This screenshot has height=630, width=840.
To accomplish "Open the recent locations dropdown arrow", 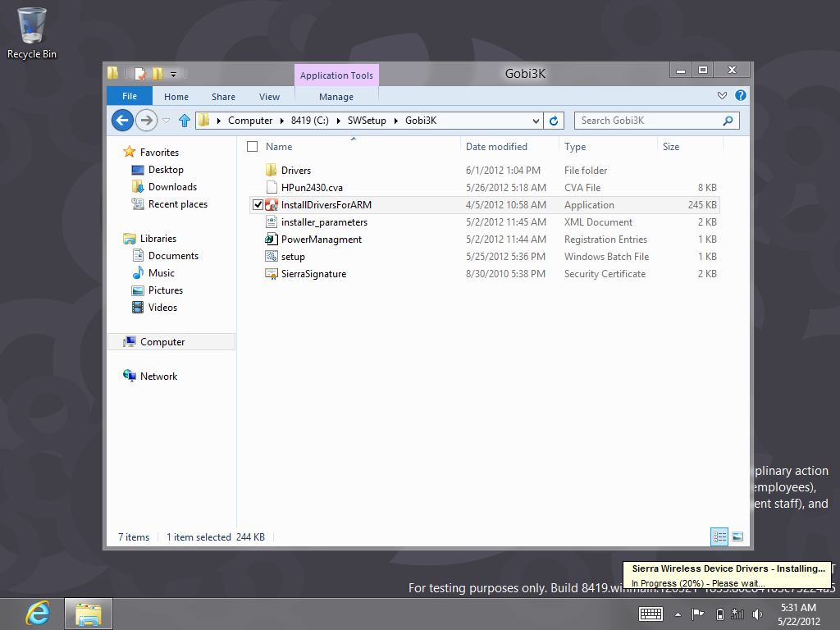I will tap(167, 121).
